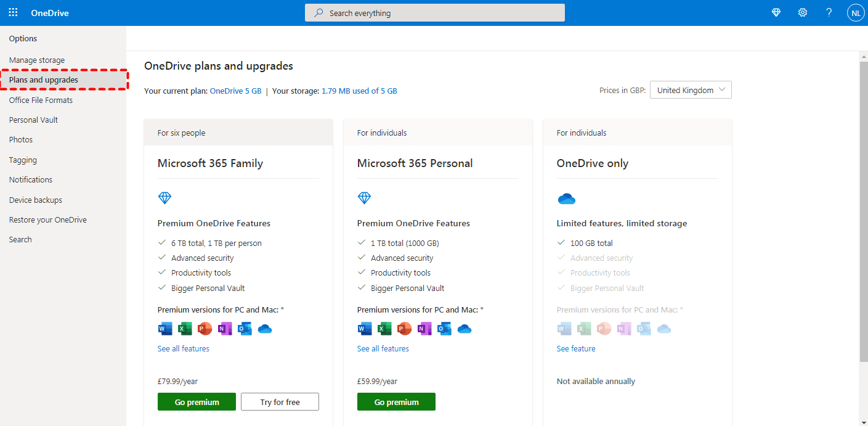This screenshot has width=868, height=426.
Task: Open the app launcher waffle icon
Action: pyautogui.click(x=13, y=13)
